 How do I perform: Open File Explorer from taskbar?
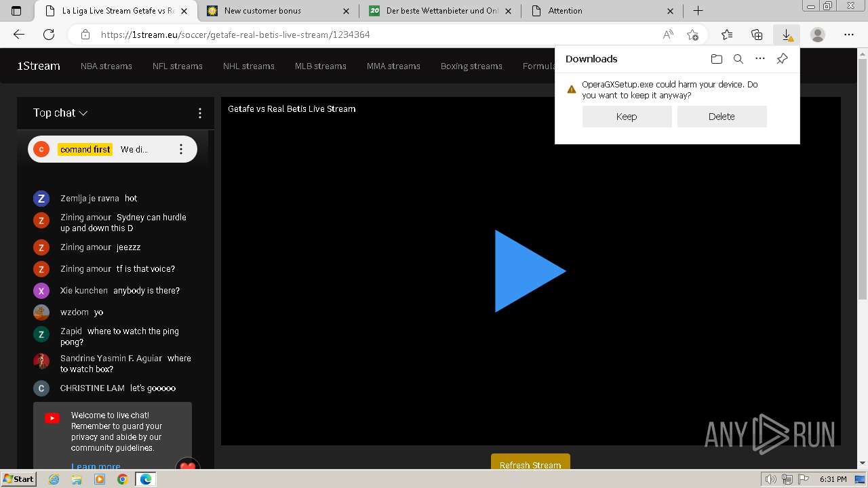click(x=77, y=479)
